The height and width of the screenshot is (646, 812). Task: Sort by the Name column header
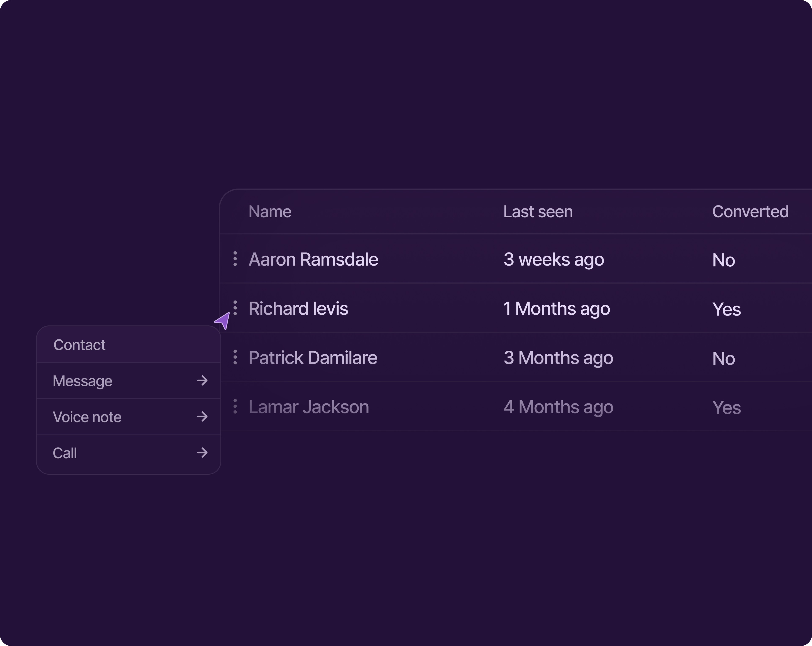[x=270, y=212]
